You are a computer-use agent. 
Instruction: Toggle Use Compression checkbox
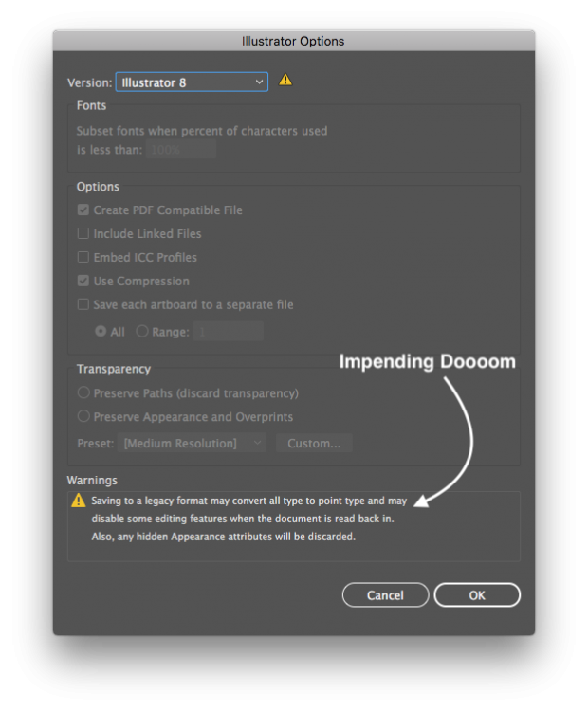click(83, 281)
